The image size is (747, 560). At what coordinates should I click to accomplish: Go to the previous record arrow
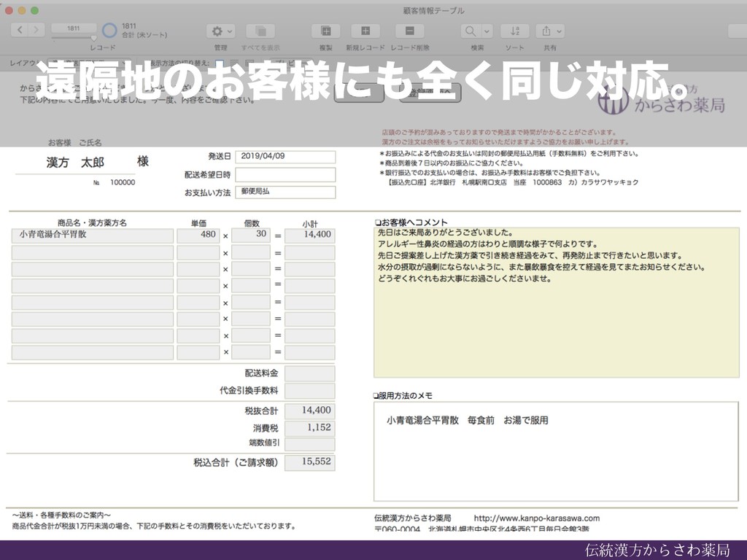pos(20,31)
